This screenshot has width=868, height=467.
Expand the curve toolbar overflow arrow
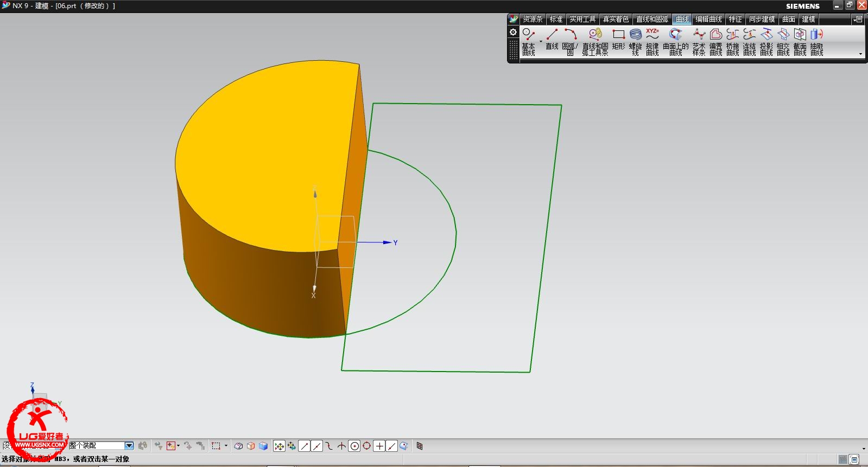click(860, 54)
